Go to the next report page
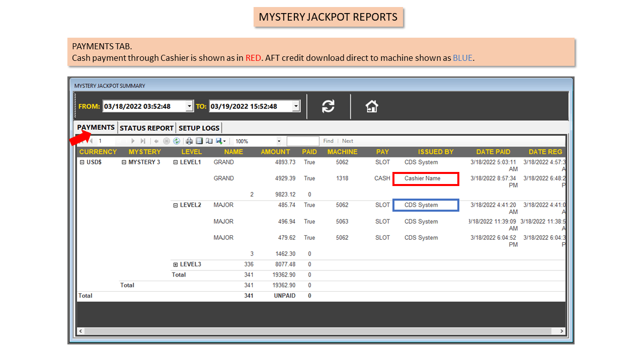644x362 pixels. point(133,141)
